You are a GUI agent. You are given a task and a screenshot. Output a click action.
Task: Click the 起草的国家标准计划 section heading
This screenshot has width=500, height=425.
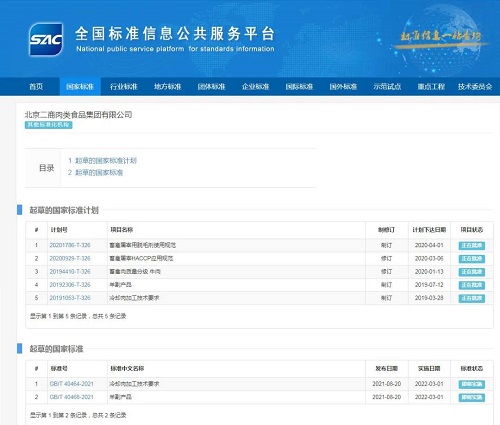click(x=64, y=210)
